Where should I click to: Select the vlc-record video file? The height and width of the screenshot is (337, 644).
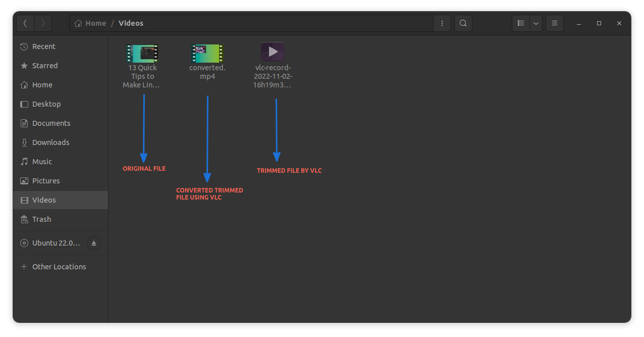pyautogui.click(x=273, y=52)
